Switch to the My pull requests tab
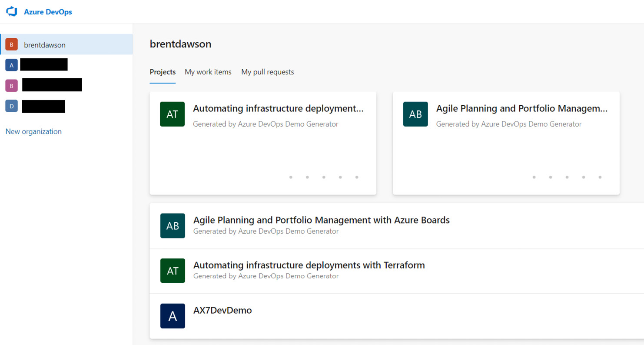Viewport: 644px width, 345px height. tap(268, 72)
